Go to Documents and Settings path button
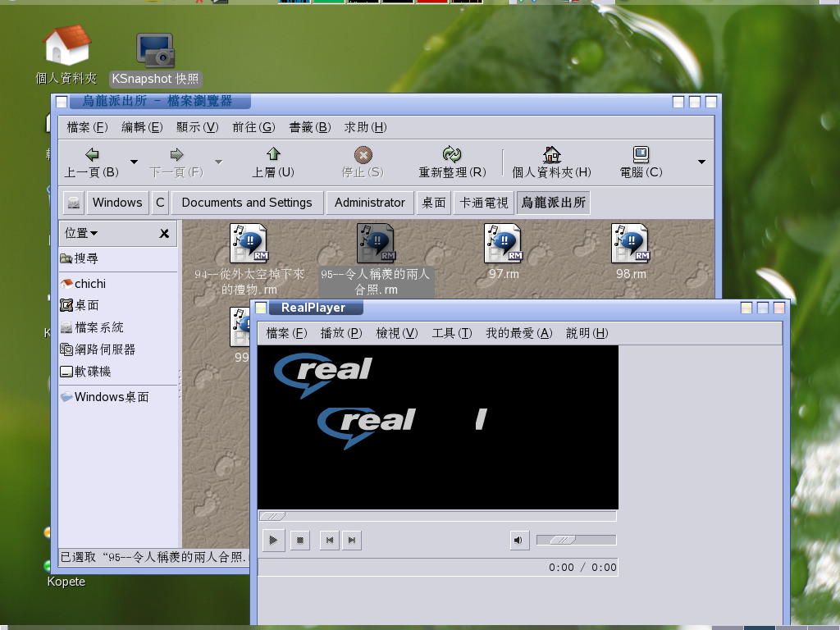The width and height of the screenshot is (840, 630). point(247,203)
